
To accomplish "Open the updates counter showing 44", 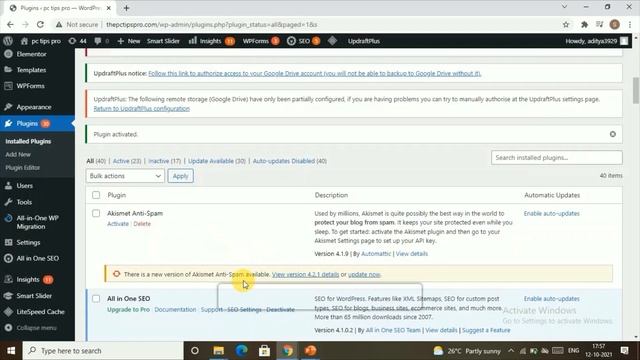I will [x=78, y=41].
